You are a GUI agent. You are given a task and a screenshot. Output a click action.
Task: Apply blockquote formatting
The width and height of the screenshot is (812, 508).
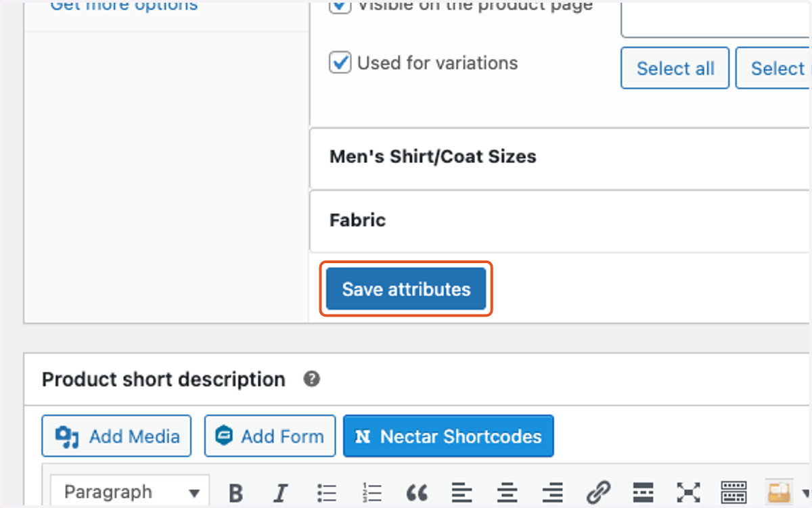[418, 492]
